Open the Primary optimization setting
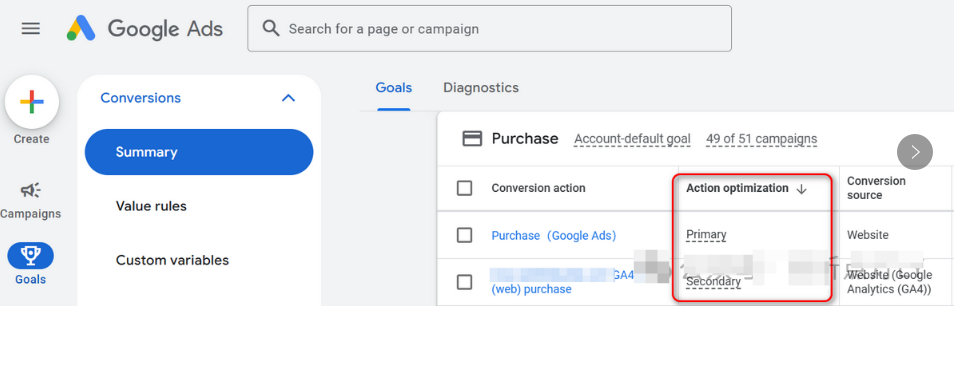Viewport: 954px width, 380px height. pyautogui.click(x=706, y=235)
